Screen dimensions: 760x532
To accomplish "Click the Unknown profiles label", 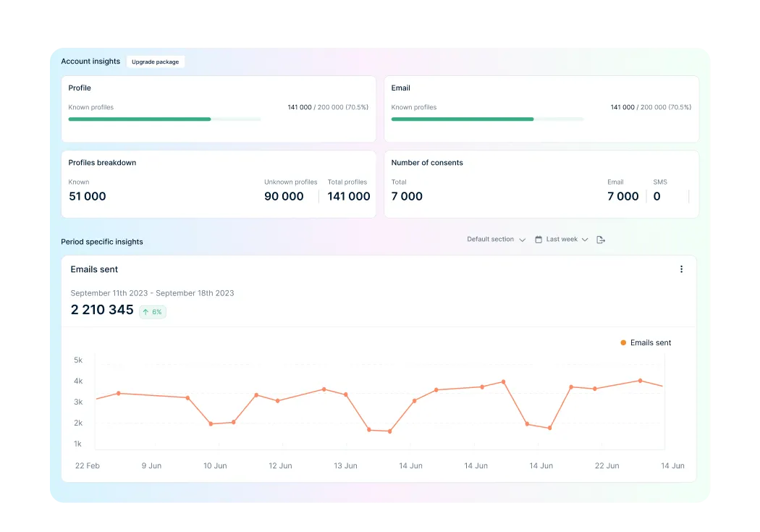I will pos(291,182).
